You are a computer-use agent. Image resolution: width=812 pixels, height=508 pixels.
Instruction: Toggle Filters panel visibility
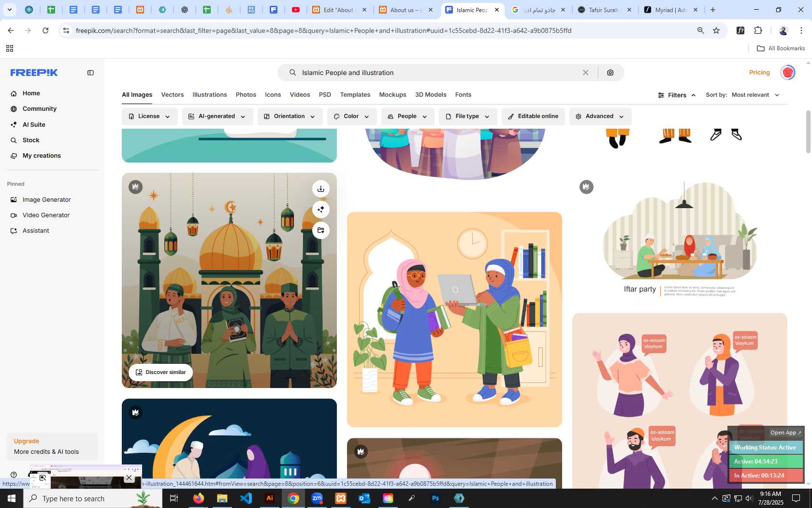click(677, 95)
